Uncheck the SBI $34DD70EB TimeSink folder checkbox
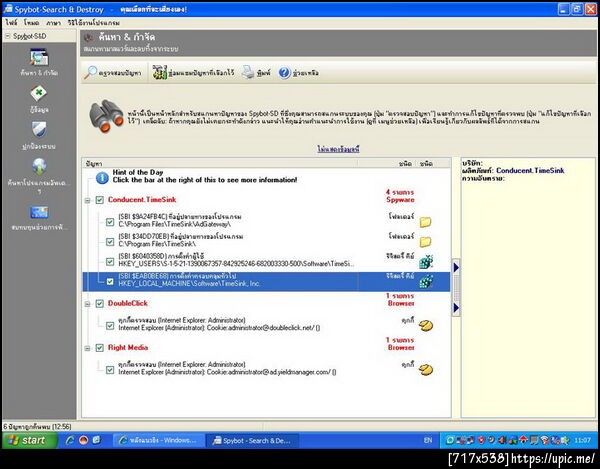 (110, 242)
